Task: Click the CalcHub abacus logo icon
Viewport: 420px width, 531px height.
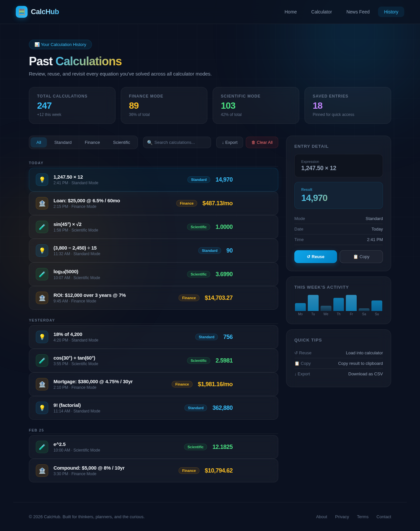Action: click(x=22, y=12)
